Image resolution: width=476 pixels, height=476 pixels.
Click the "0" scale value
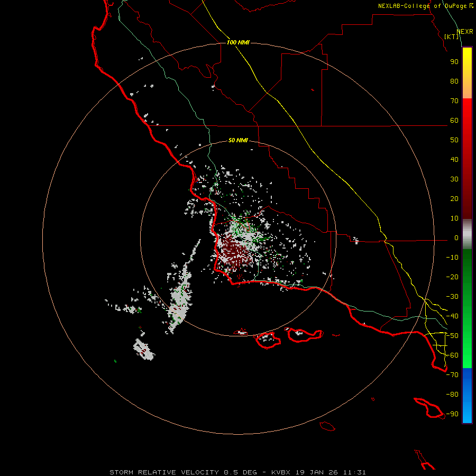456,237
